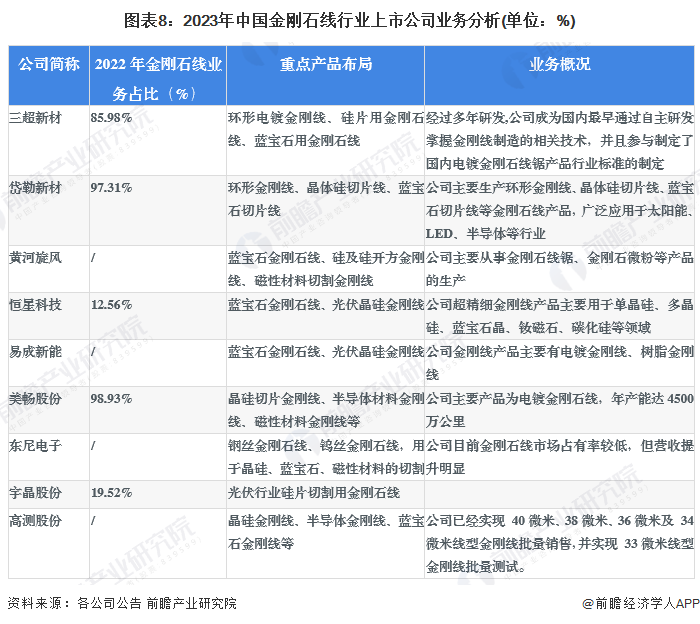
Task: Click the '/' value in 东尼电子 row
Action: click(x=93, y=445)
